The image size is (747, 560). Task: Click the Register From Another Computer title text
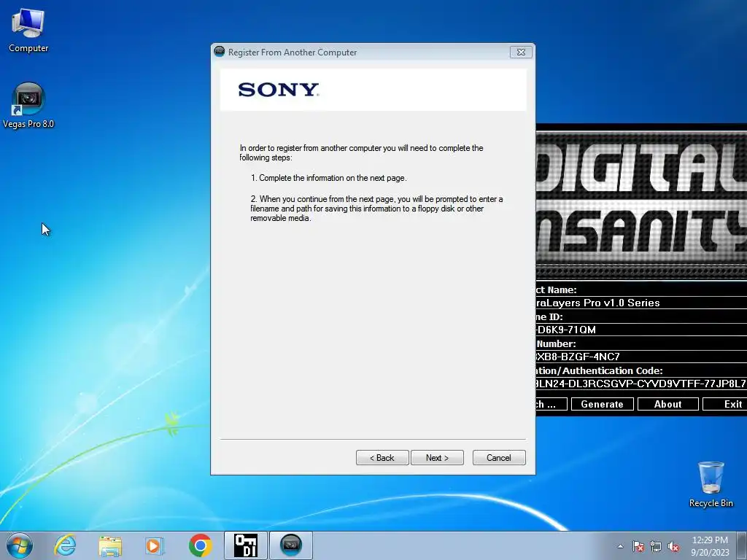292,52
